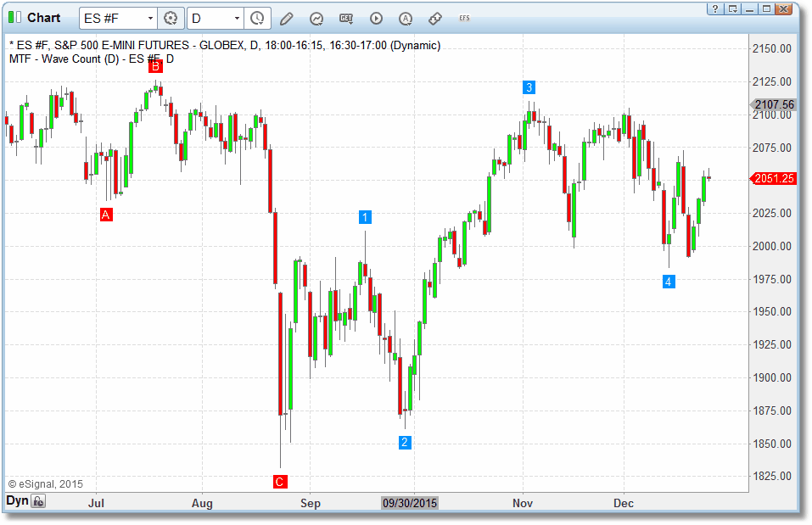Open the EFS formulas icon
This screenshot has height=525, width=812.
464,18
